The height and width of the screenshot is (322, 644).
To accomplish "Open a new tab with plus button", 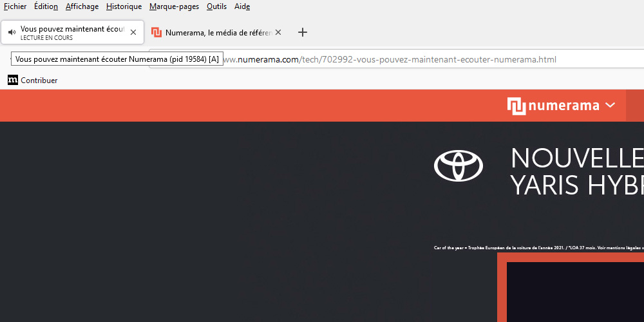I will click(x=302, y=32).
